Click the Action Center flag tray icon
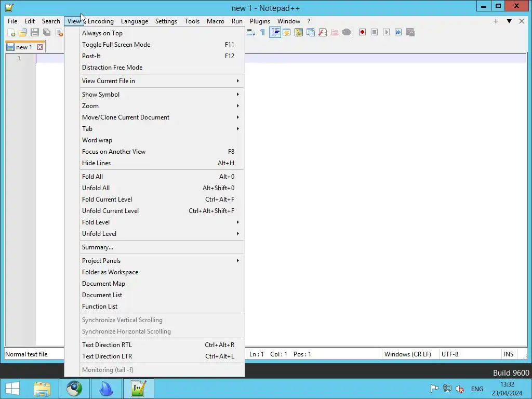 [434, 389]
